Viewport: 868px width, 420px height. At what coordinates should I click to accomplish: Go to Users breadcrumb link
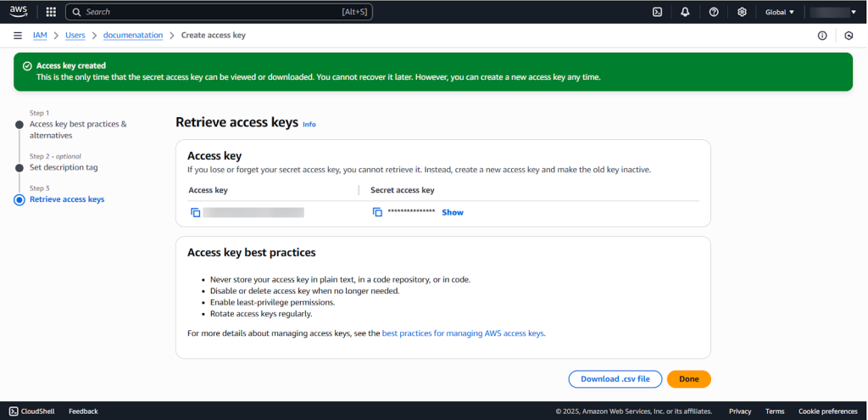point(75,36)
